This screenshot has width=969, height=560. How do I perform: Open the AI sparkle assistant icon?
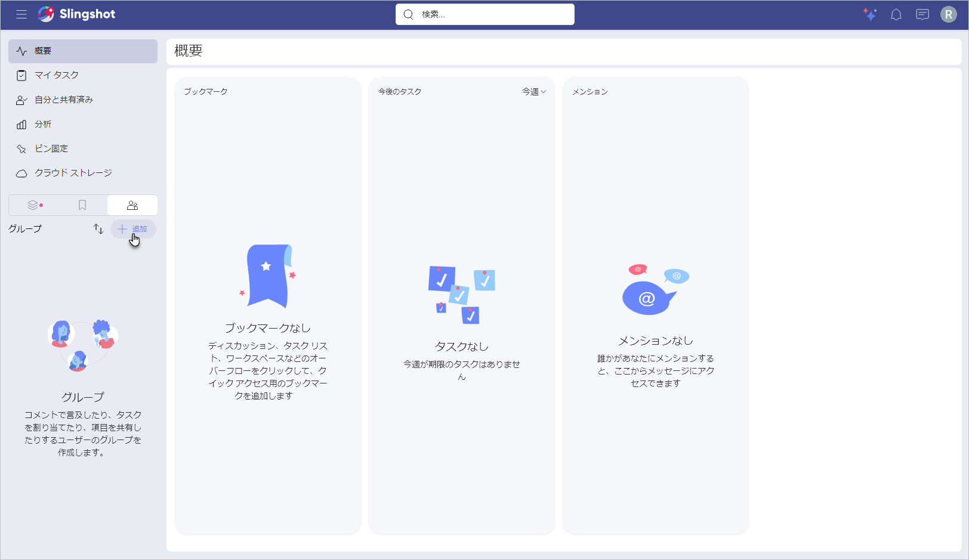point(870,14)
